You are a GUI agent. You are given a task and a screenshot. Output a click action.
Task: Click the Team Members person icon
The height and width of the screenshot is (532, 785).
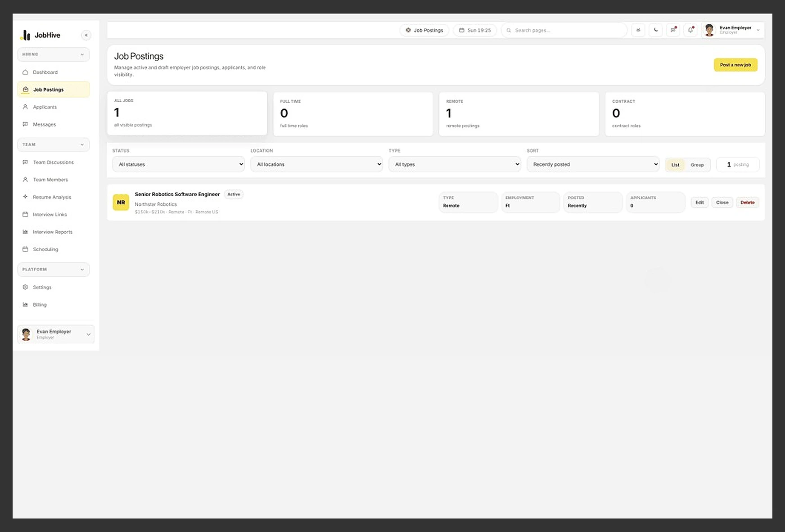[25, 180]
